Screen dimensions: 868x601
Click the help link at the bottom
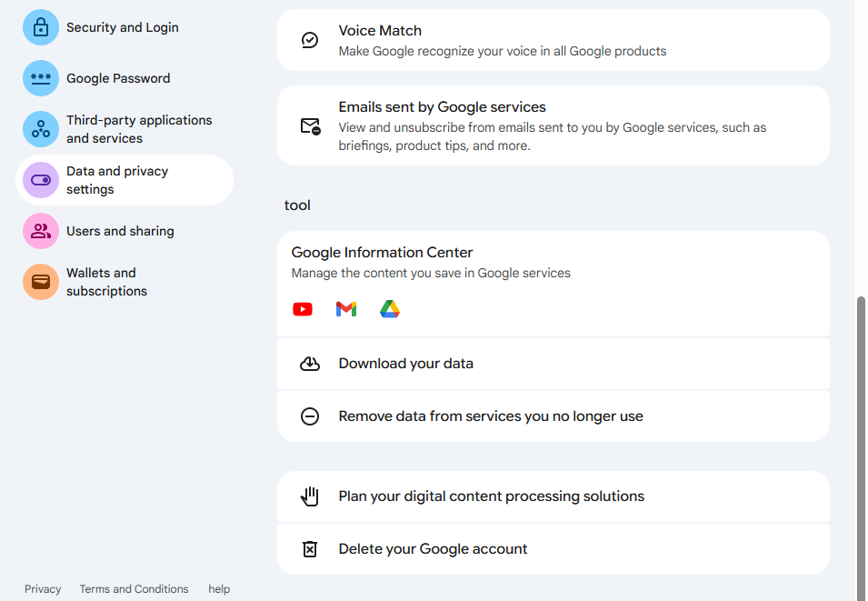click(219, 589)
